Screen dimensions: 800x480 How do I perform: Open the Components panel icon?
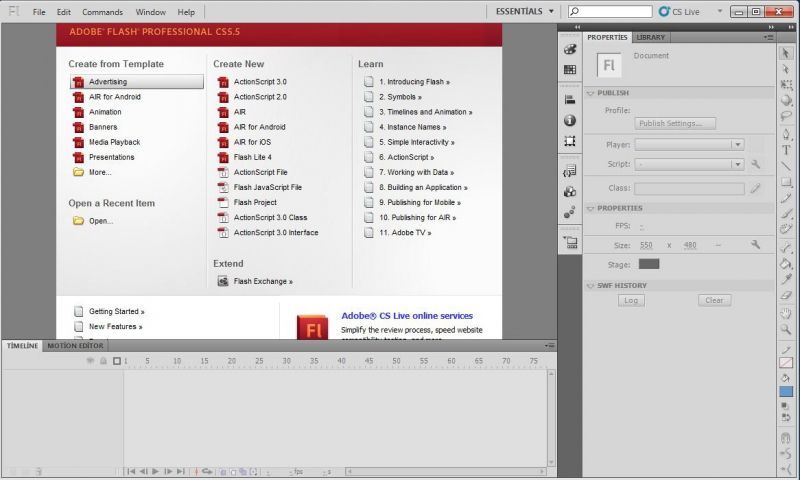point(570,192)
